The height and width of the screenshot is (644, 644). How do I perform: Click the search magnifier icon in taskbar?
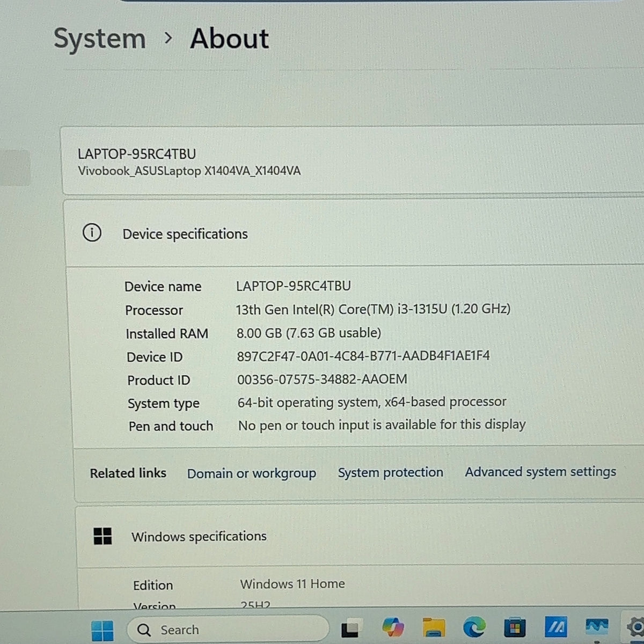[144, 630]
